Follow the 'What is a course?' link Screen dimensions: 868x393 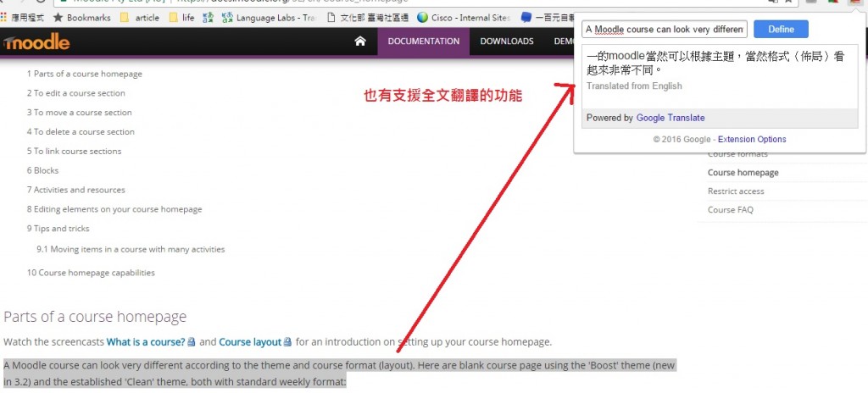coord(146,342)
